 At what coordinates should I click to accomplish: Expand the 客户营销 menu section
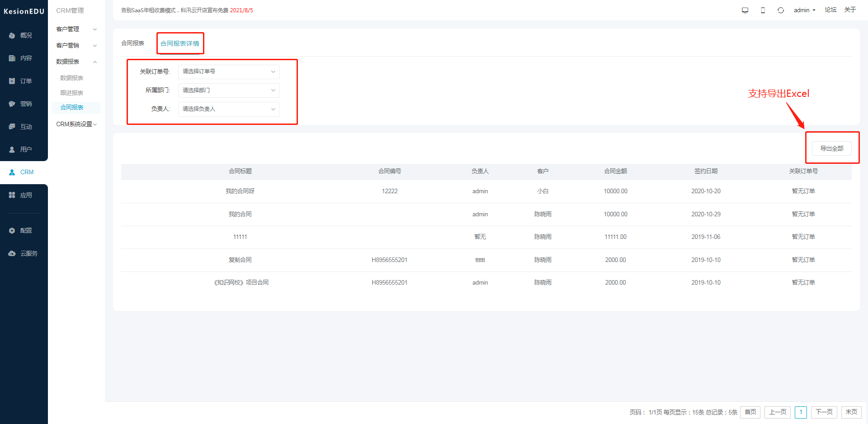point(76,45)
